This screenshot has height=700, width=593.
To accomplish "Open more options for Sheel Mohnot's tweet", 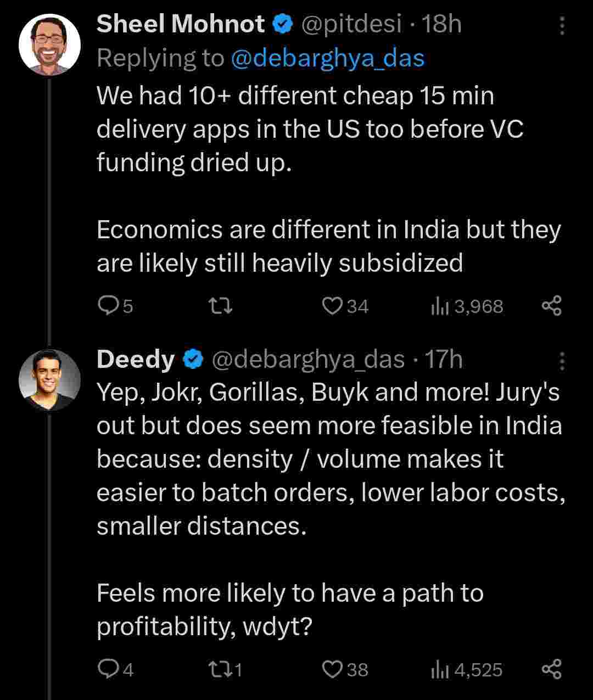I will click(562, 26).
